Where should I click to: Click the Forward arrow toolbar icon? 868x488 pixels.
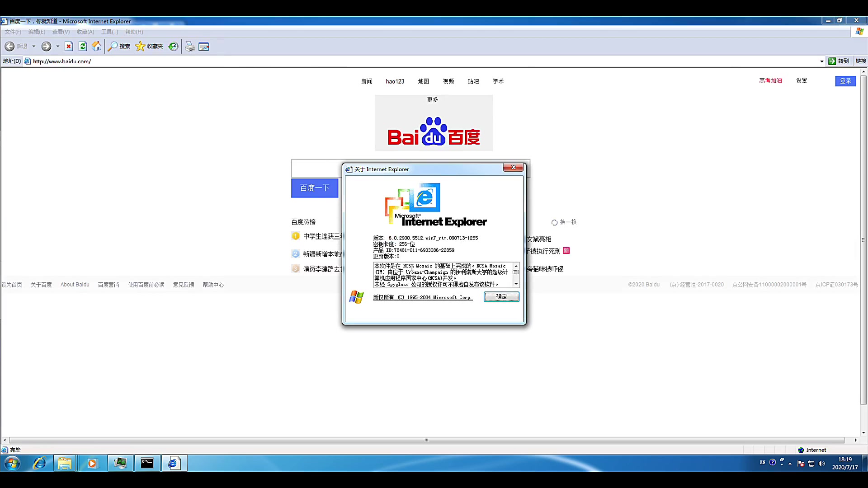(46, 46)
